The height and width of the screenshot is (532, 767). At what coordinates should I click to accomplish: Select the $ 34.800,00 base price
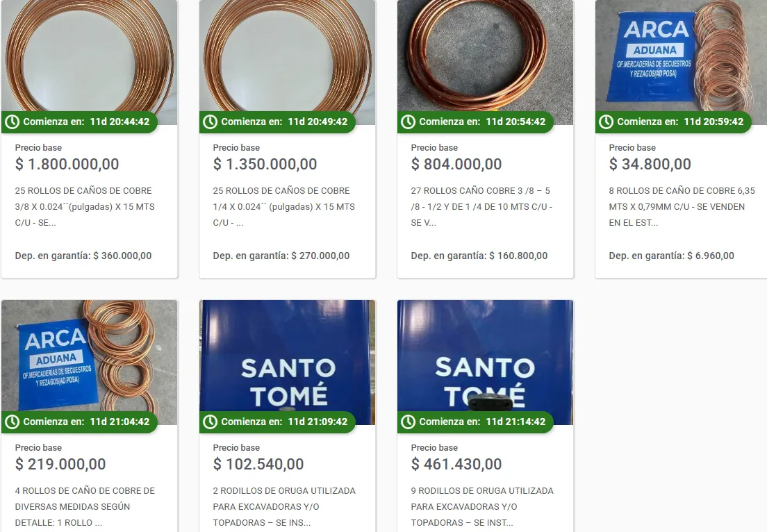coord(650,165)
